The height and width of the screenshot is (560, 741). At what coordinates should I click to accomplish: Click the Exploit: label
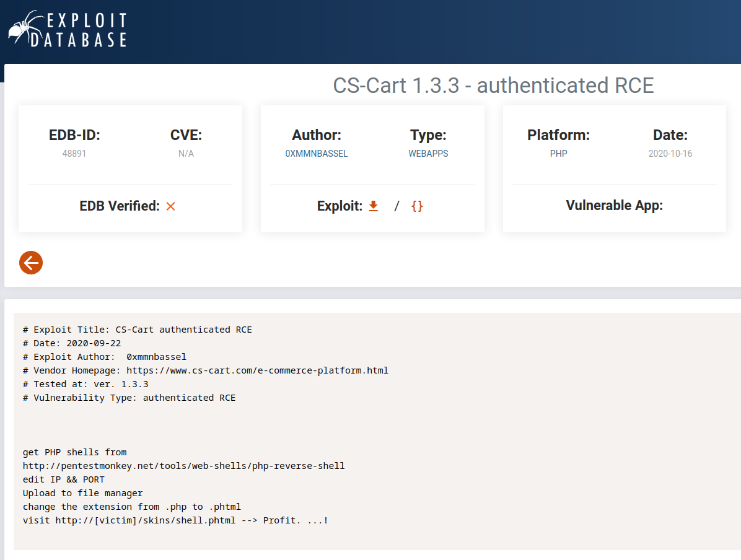pos(340,206)
